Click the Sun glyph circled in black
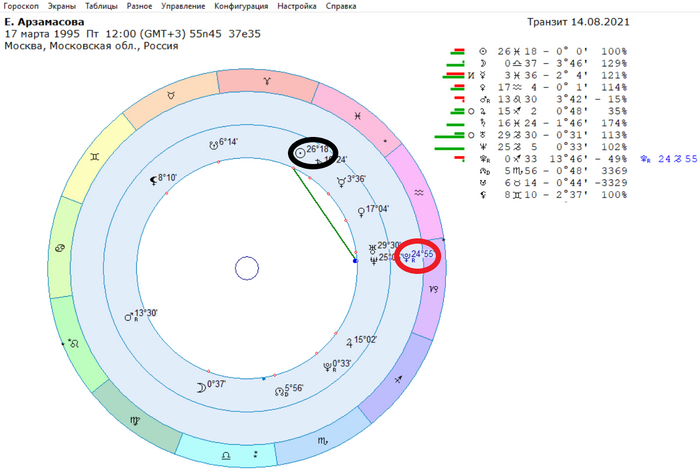 pyautogui.click(x=301, y=153)
